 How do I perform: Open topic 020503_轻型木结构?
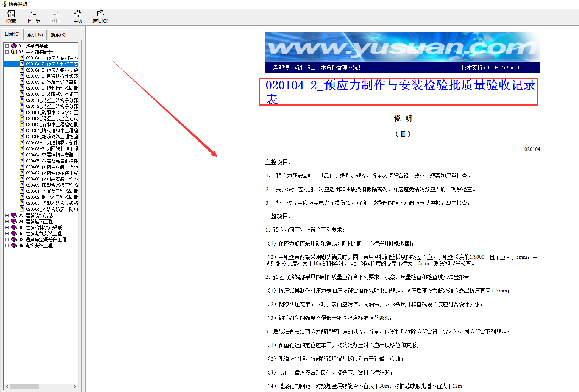(52, 203)
